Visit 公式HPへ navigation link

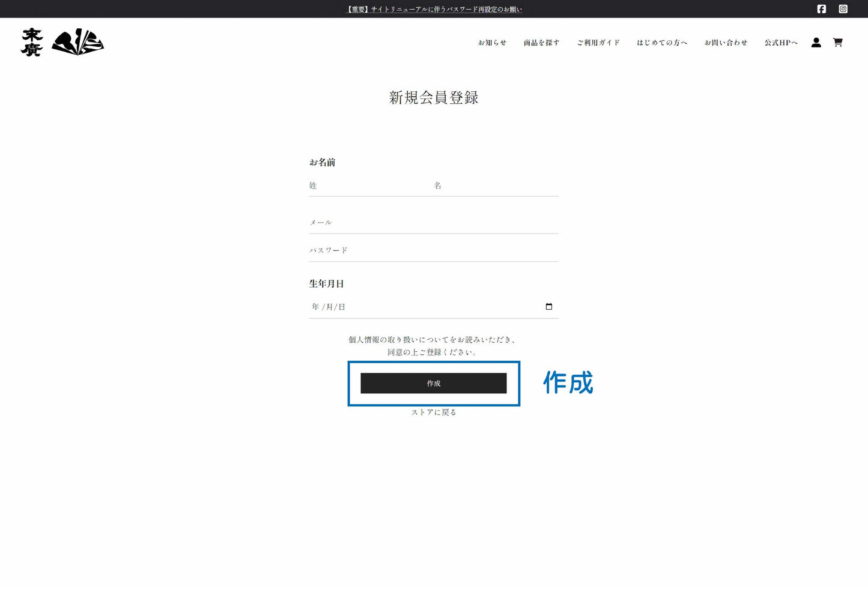[780, 43]
